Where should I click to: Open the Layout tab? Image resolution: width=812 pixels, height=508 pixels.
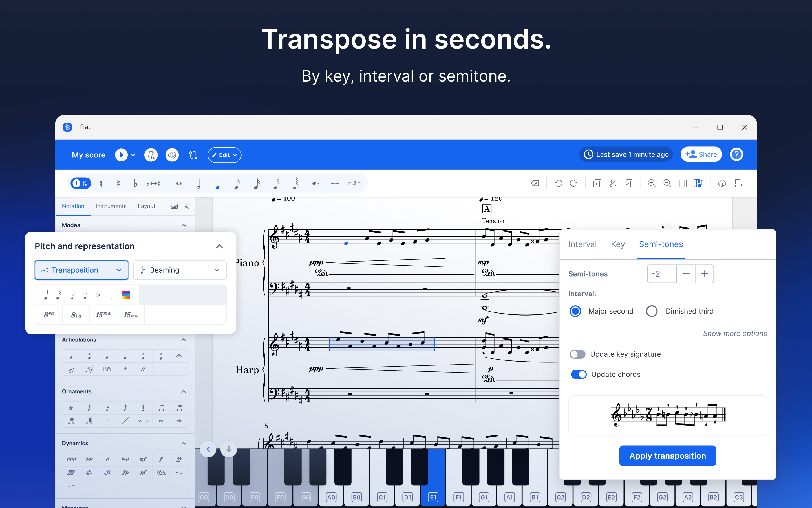[x=147, y=206]
